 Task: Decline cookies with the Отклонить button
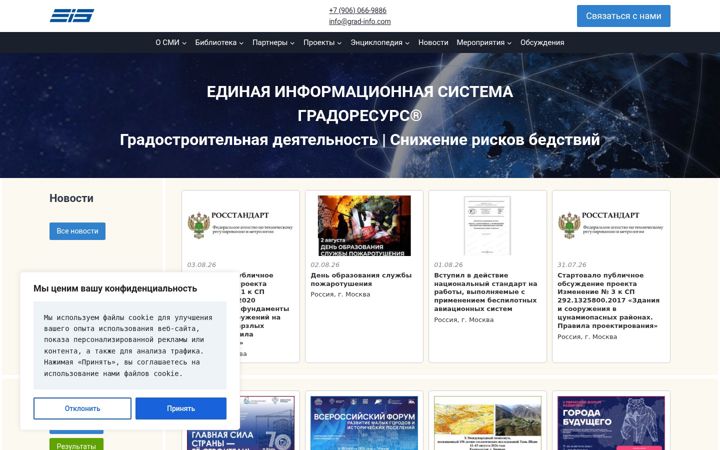82,408
